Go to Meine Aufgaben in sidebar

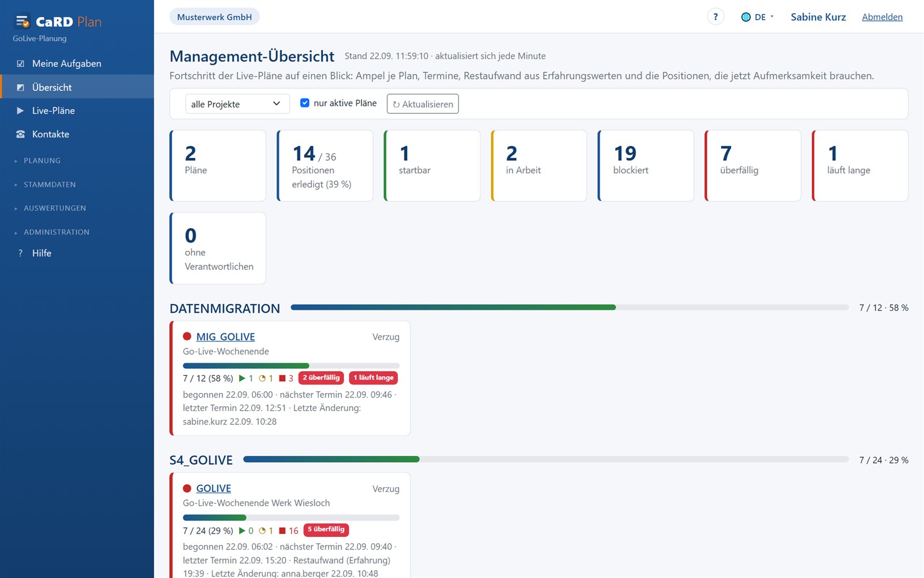[77, 64]
